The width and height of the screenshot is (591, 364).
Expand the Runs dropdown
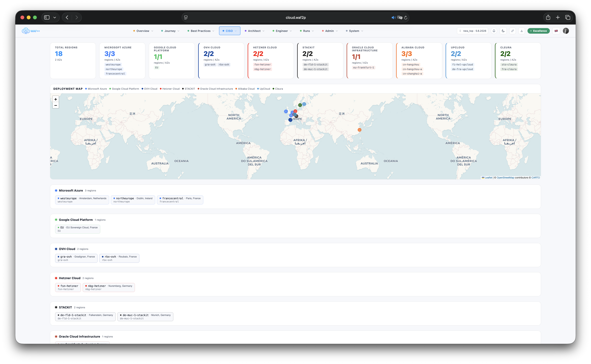pos(307,31)
